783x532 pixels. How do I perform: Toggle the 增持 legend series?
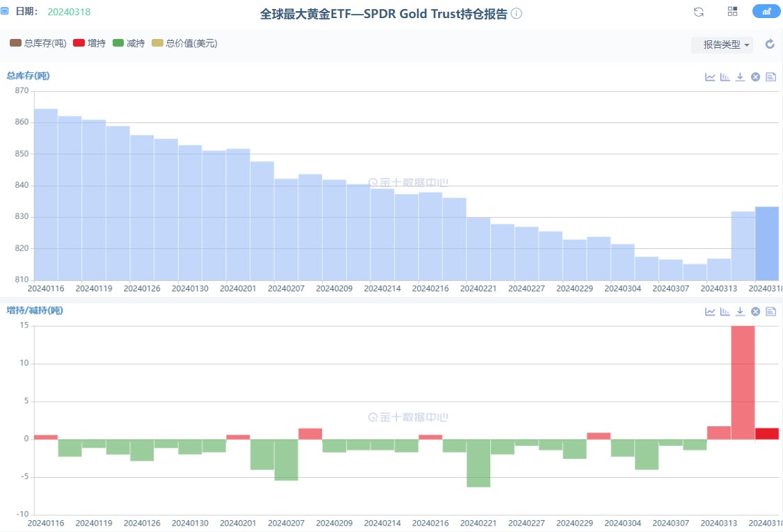click(89, 44)
